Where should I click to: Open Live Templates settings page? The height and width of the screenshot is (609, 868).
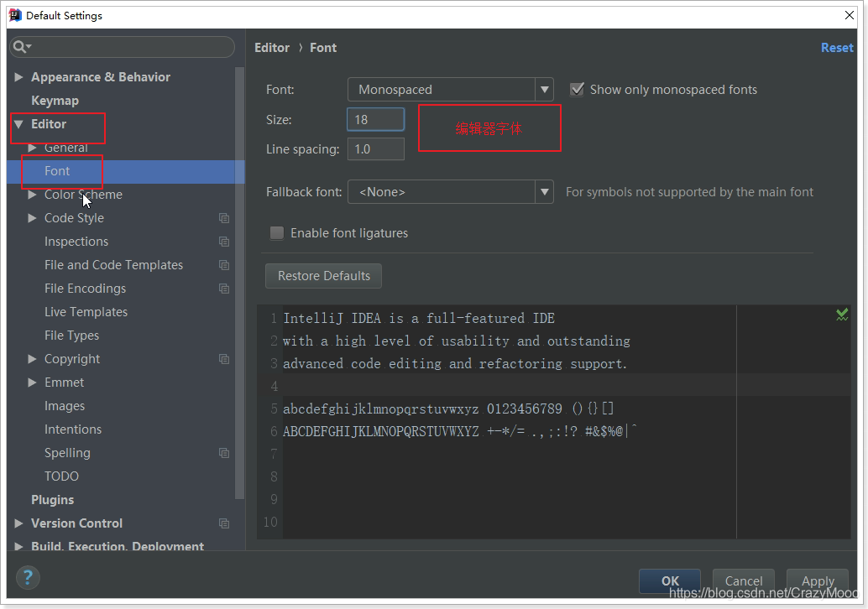(x=86, y=312)
